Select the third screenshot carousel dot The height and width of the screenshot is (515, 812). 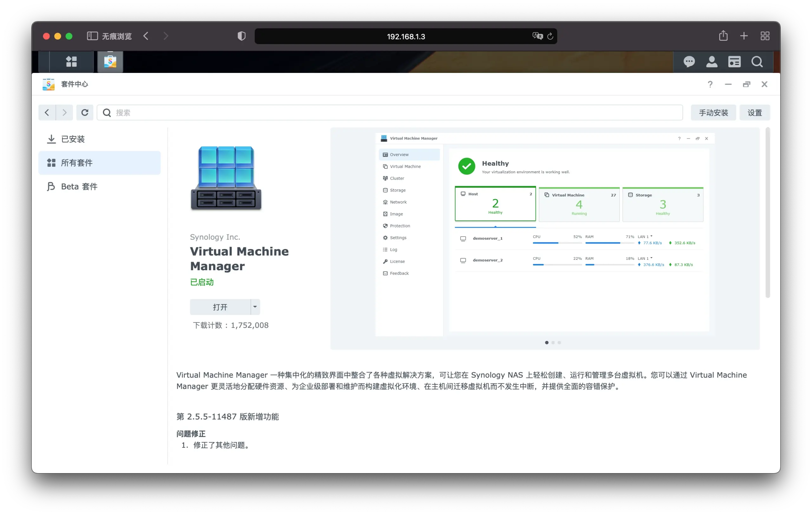pyautogui.click(x=560, y=343)
